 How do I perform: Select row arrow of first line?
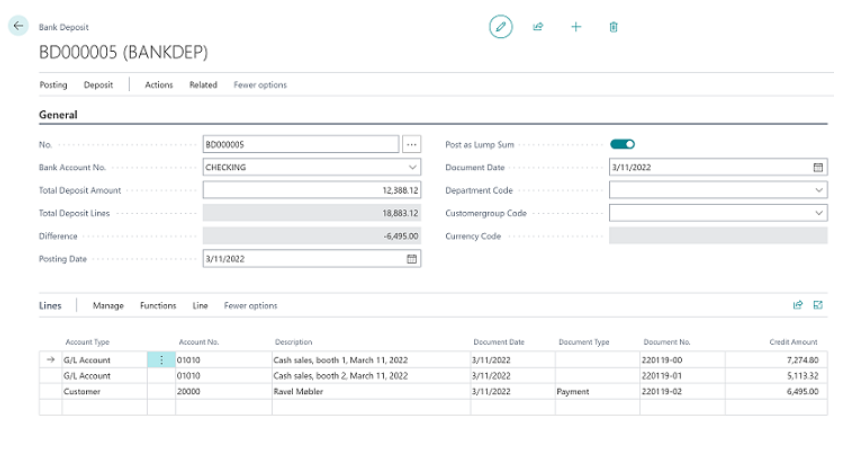point(51,360)
